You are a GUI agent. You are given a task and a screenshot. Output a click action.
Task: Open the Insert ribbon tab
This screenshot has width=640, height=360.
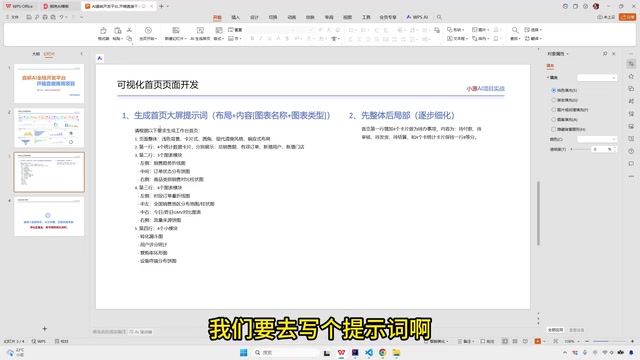[x=236, y=17]
